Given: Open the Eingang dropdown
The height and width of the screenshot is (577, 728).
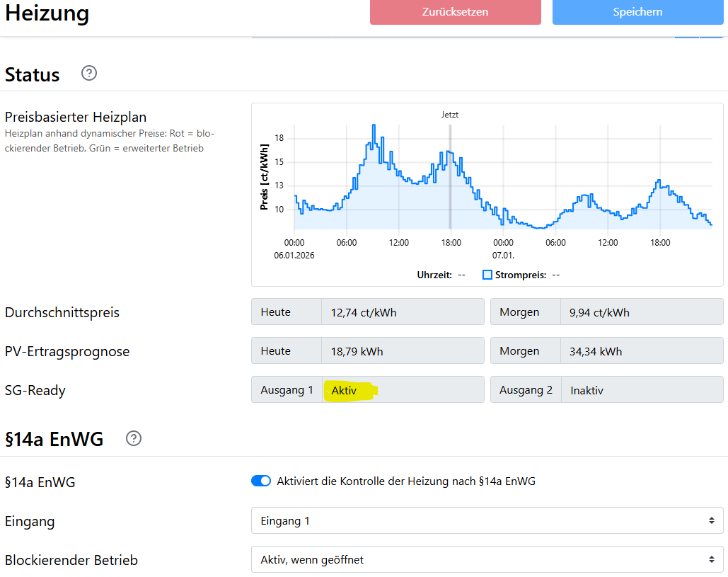Looking at the screenshot, I should 487,521.
